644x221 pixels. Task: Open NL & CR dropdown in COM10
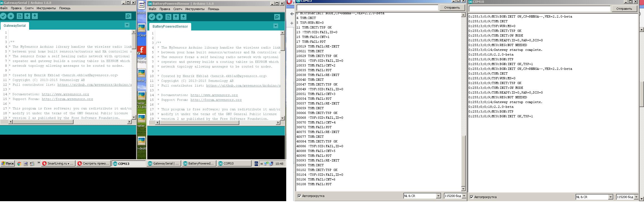pos(594,197)
